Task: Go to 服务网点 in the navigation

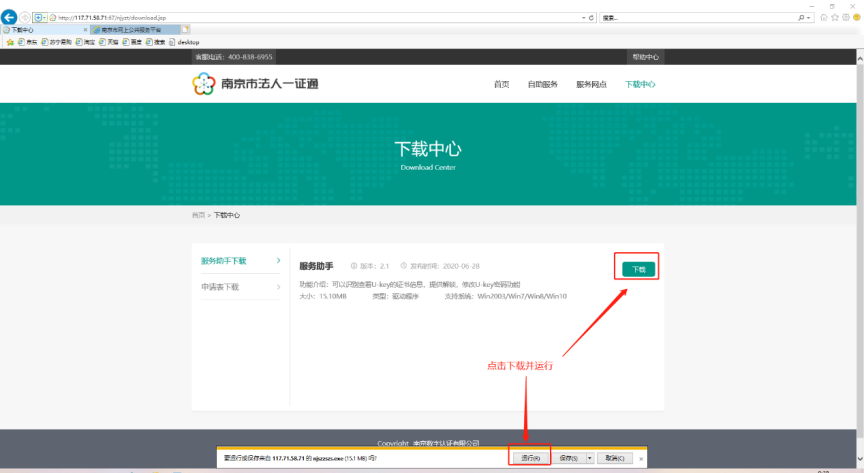Action: [591, 85]
